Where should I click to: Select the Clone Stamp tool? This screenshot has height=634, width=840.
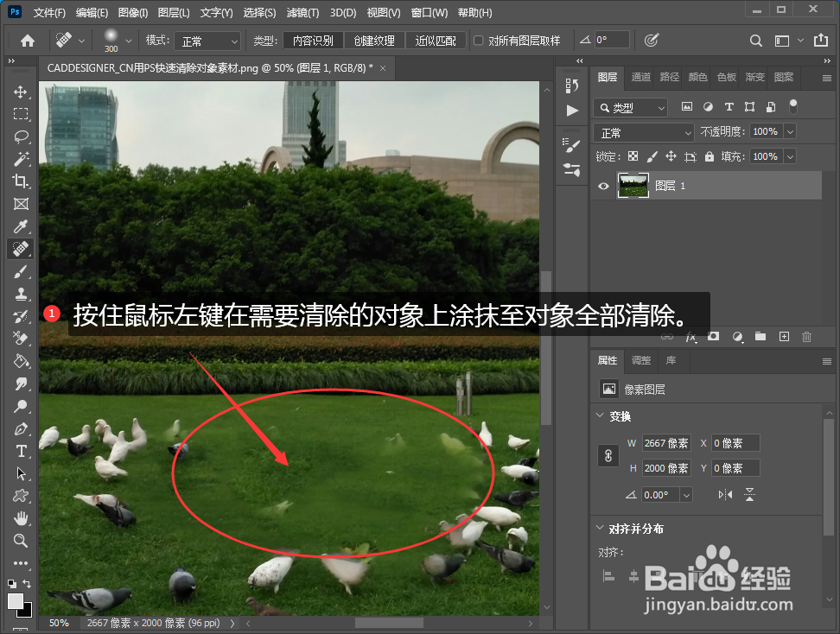click(x=21, y=294)
